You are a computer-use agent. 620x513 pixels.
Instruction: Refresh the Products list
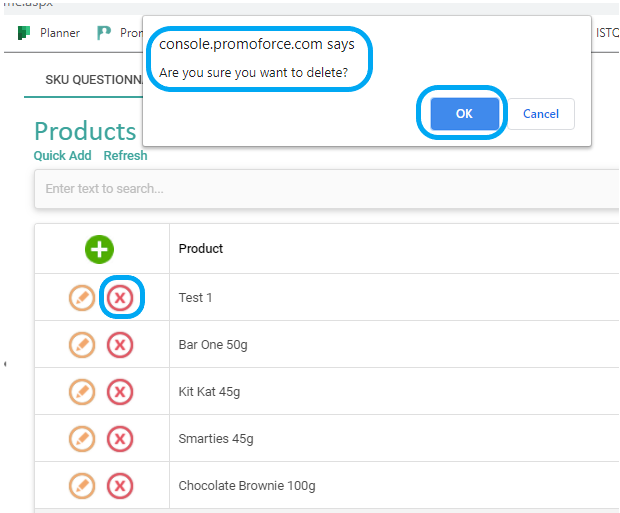pyautogui.click(x=125, y=155)
